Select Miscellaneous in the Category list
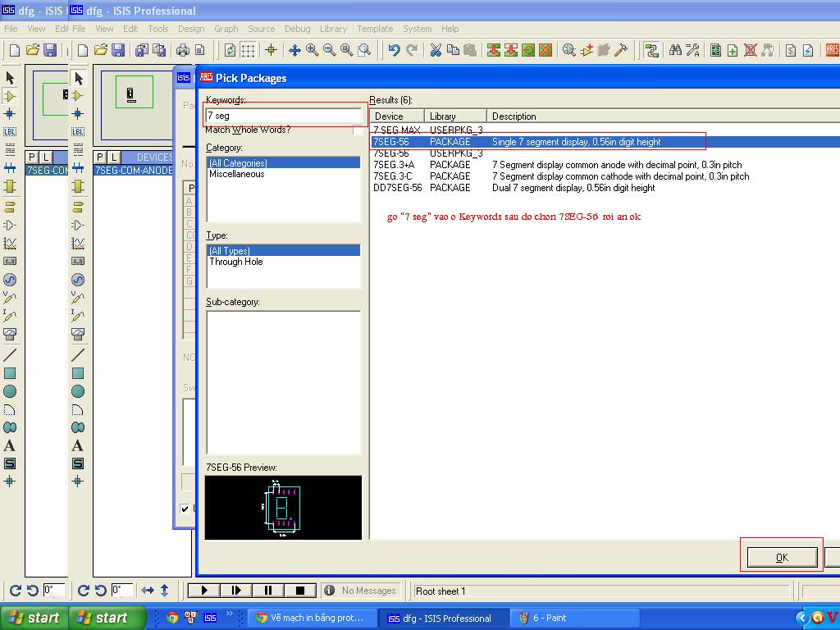 (x=237, y=174)
